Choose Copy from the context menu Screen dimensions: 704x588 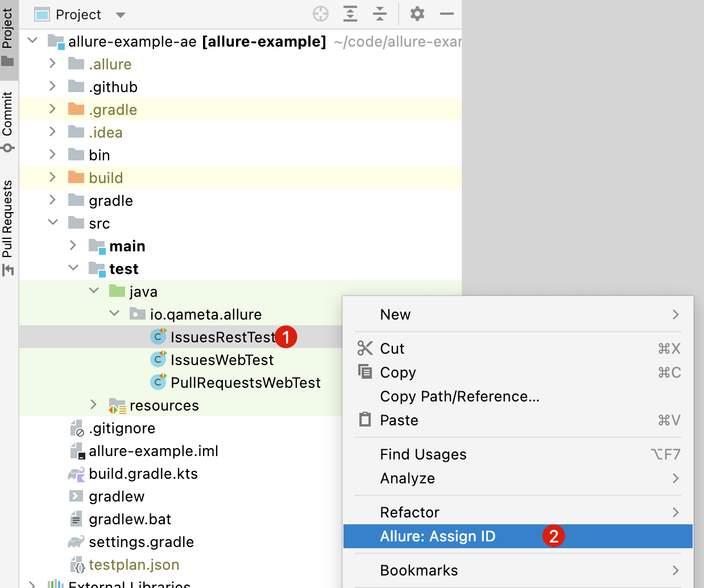click(518, 372)
